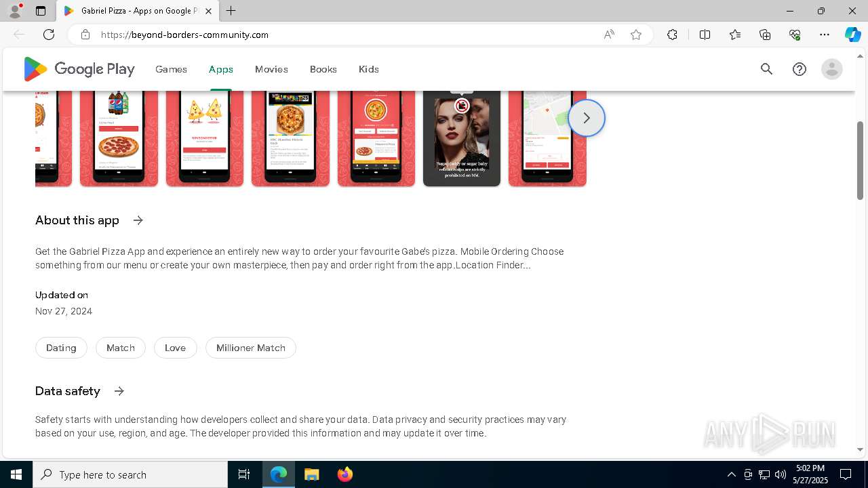Open a new browser tab
Image resolution: width=868 pixels, height=488 pixels.
tap(231, 11)
